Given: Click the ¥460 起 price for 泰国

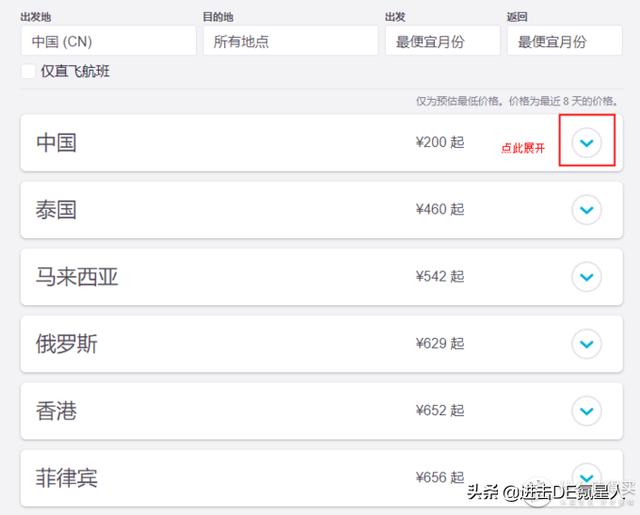Looking at the screenshot, I should 440,209.
